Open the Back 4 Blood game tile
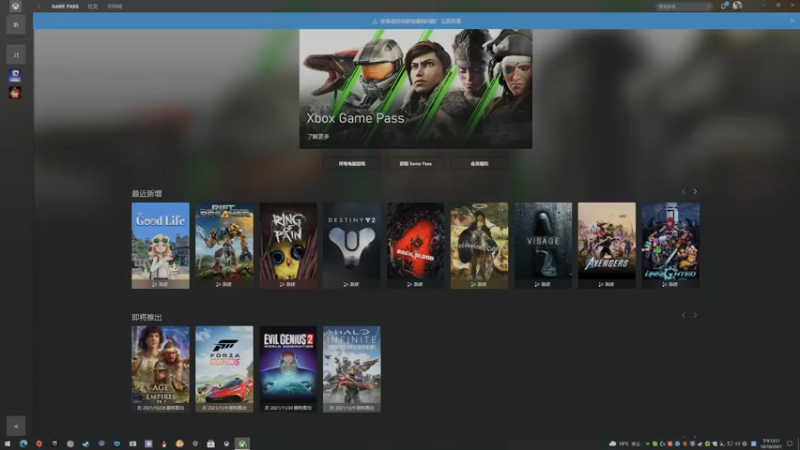The width and height of the screenshot is (800, 450). pyautogui.click(x=415, y=245)
